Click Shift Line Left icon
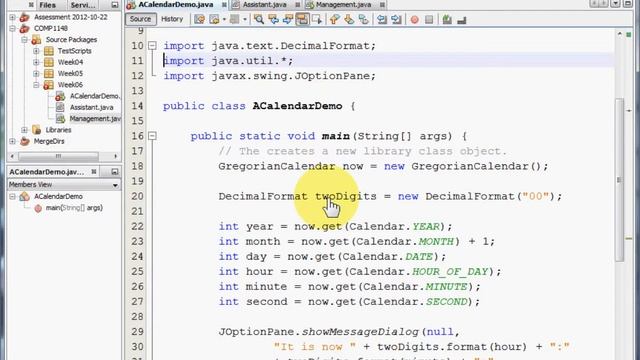640x360 pixels. pyautogui.click(x=382, y=19)
